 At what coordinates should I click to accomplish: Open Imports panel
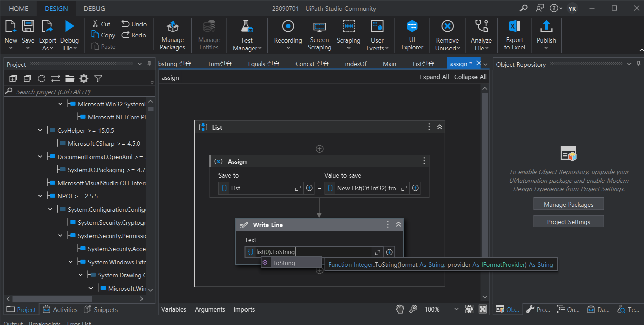tap(244, 309)
